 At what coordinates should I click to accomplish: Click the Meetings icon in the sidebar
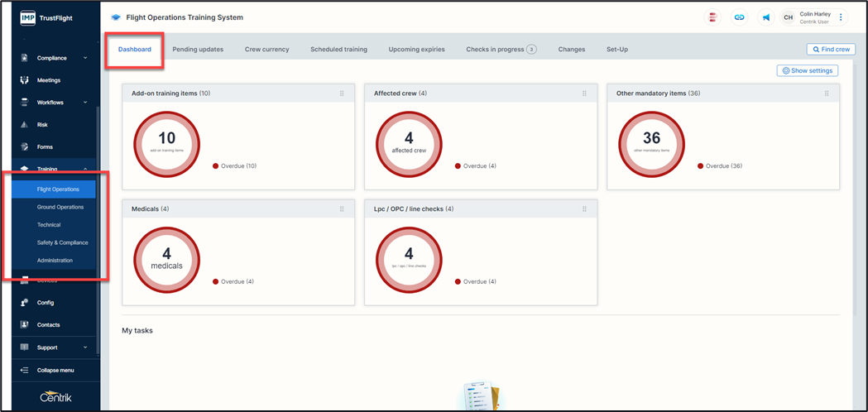point(24,80)
